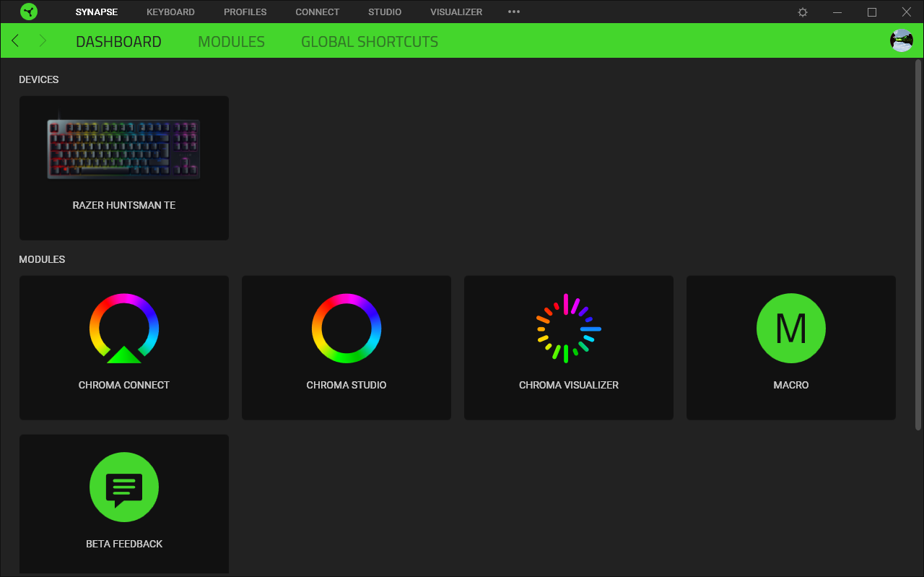Open the Chroma Studio rainbow ring icon
The width and height of the screenshot is (924, 577).
[x=346, y=329]
